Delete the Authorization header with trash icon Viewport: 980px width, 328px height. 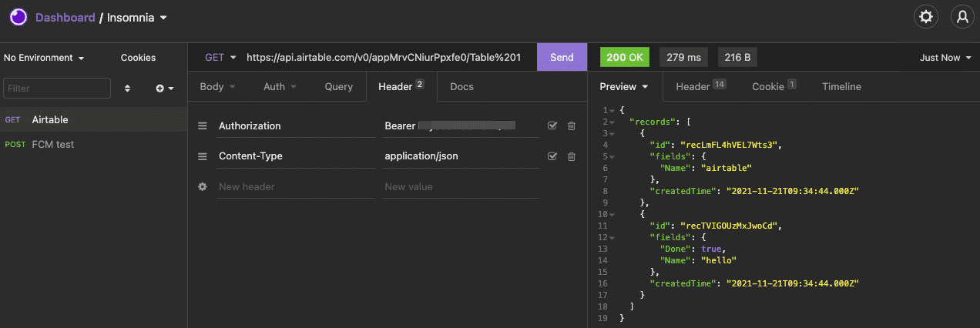[x=571, y=126]
